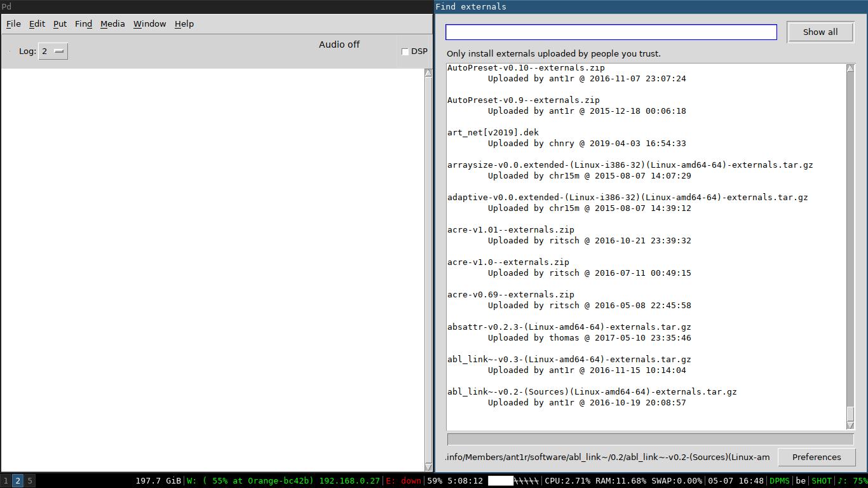Toggle the DSP checkbox
868x488 pixels.
(405, 51)
